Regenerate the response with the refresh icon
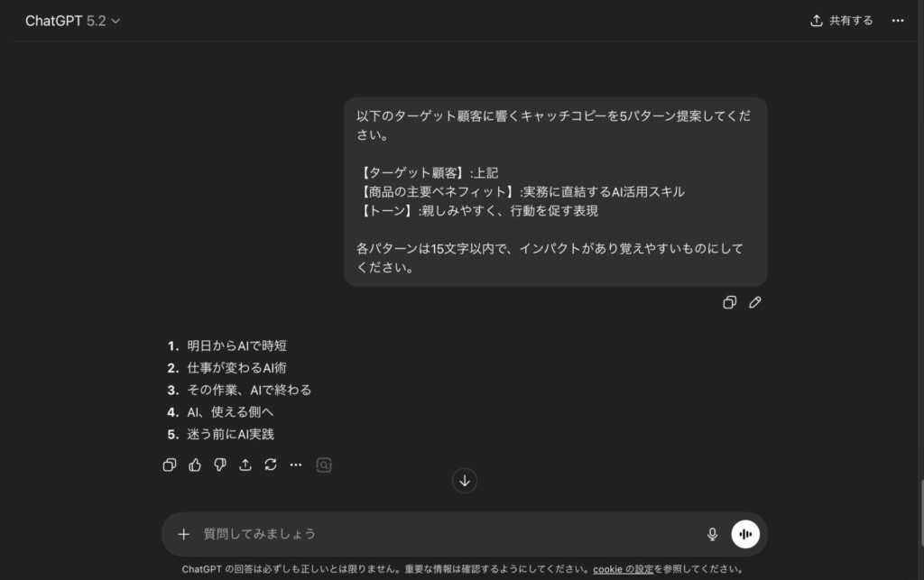Screen dimensions: 924x580 click(271, 465)
